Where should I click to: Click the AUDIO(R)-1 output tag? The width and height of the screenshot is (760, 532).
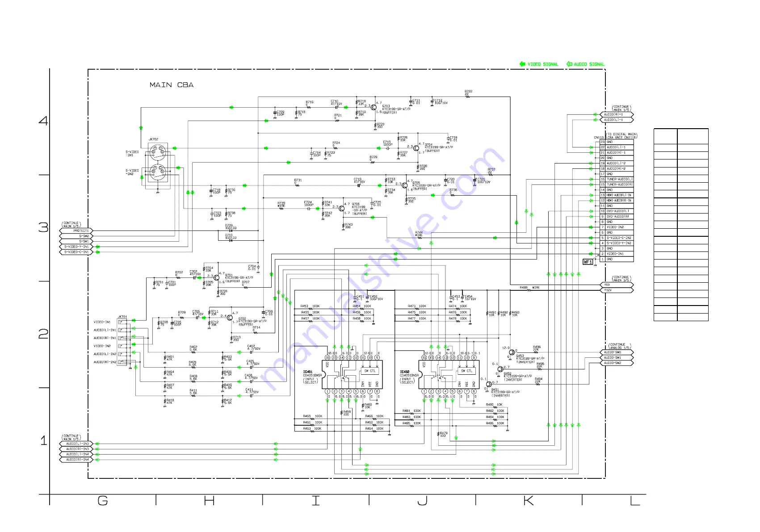[617, 114]
